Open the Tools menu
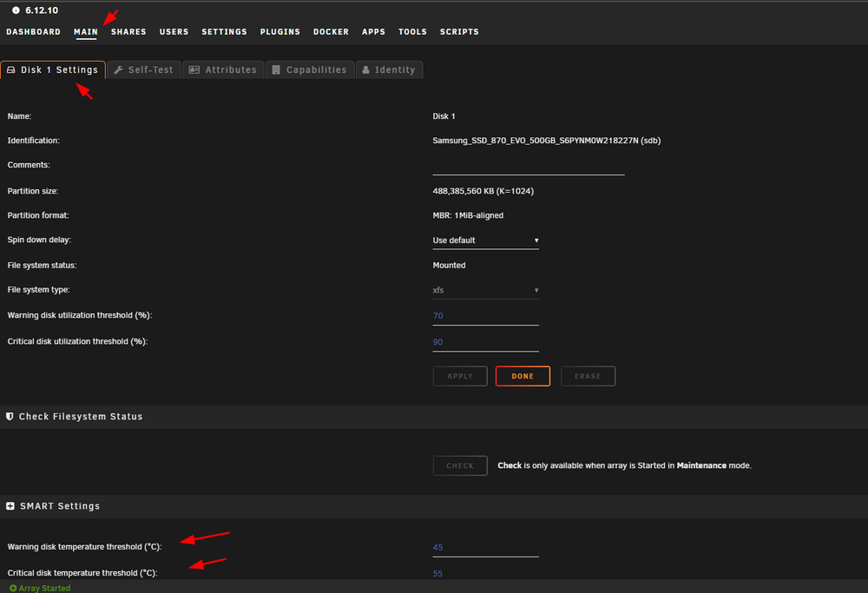 click(412, 32)
